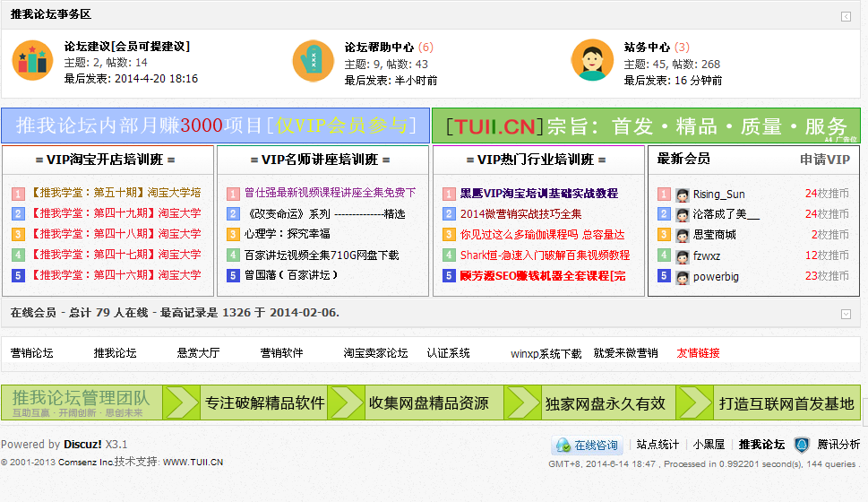Open Rising_Sun member avatar
Image resolution: width=868 pixels, height=502 pixels.
click(x=683, y=195)
